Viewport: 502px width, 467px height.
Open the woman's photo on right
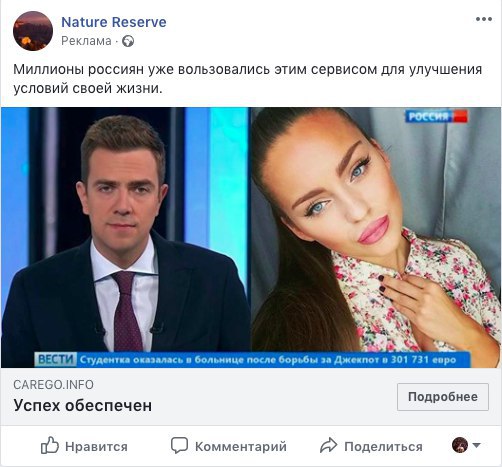(376, 229)
